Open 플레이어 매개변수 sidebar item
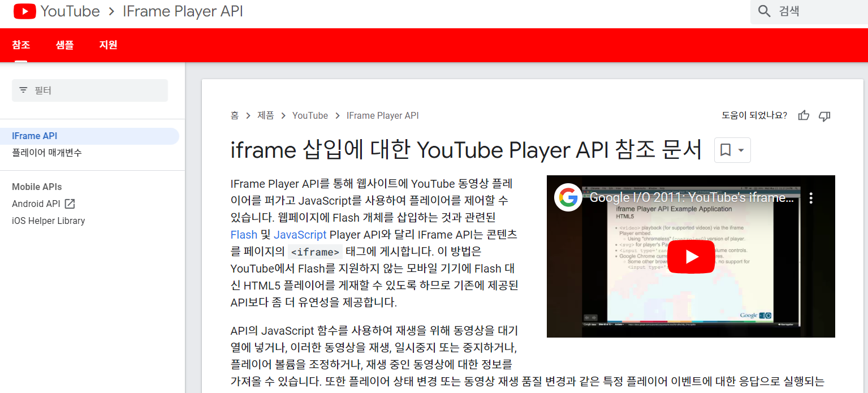868x393 pixels. pyautogui.click(x=47, y=153)
